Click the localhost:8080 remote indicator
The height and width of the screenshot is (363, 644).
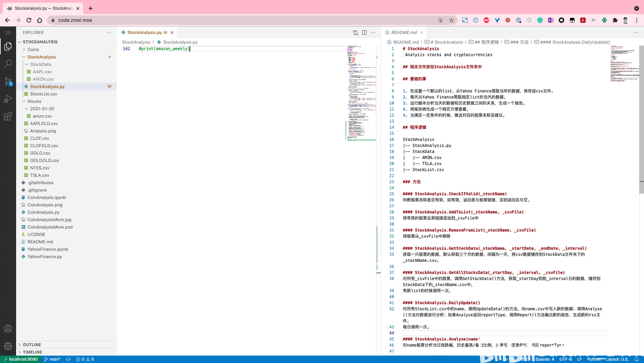point(21,359)
